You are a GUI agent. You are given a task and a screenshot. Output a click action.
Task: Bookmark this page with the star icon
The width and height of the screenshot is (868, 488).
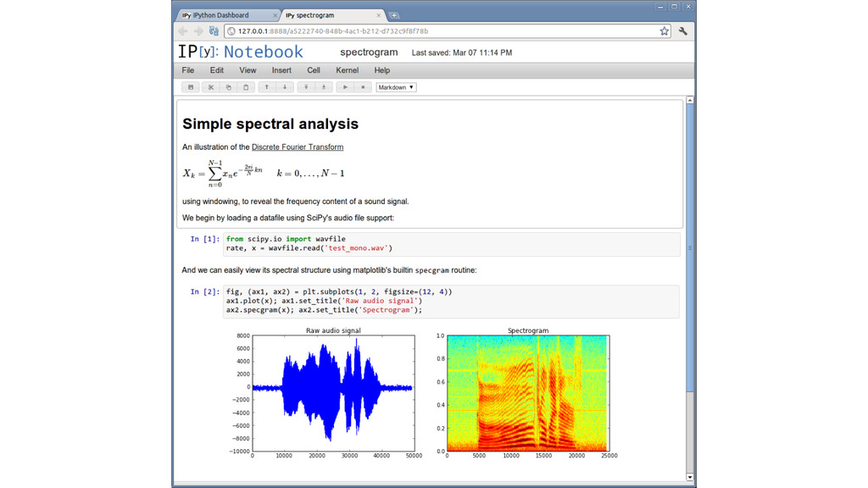coord(665,31)
